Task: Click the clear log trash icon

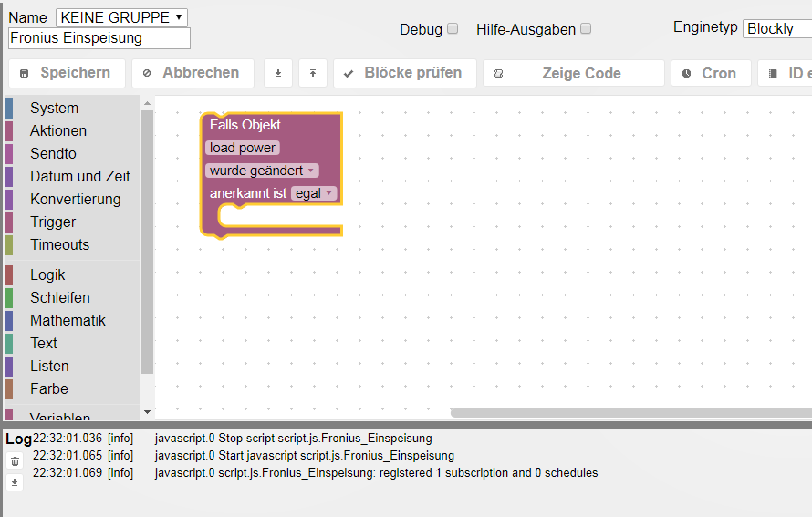Action: (x=15, y=460)
